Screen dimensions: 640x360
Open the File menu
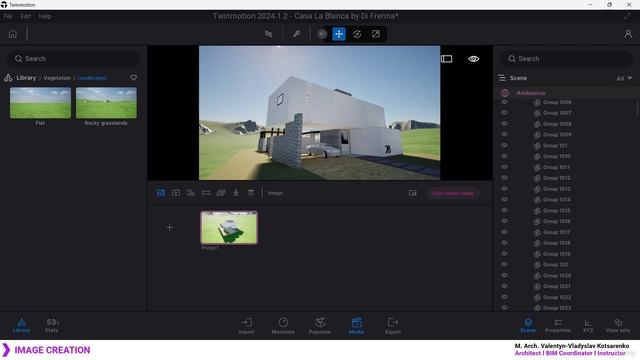pyautogui.click(x=8, y=16)
